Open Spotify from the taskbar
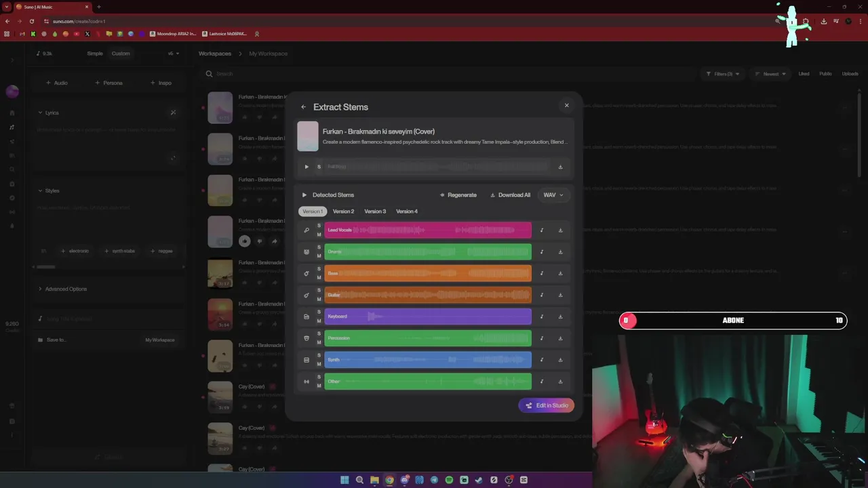This screenshot has width=868, height=488. coord(449,480)
